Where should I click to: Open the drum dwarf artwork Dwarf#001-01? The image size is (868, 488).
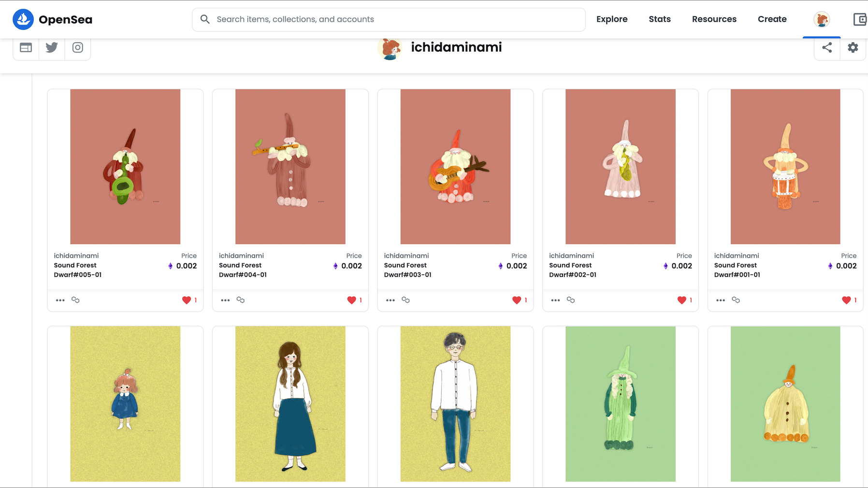pos(785,167)
